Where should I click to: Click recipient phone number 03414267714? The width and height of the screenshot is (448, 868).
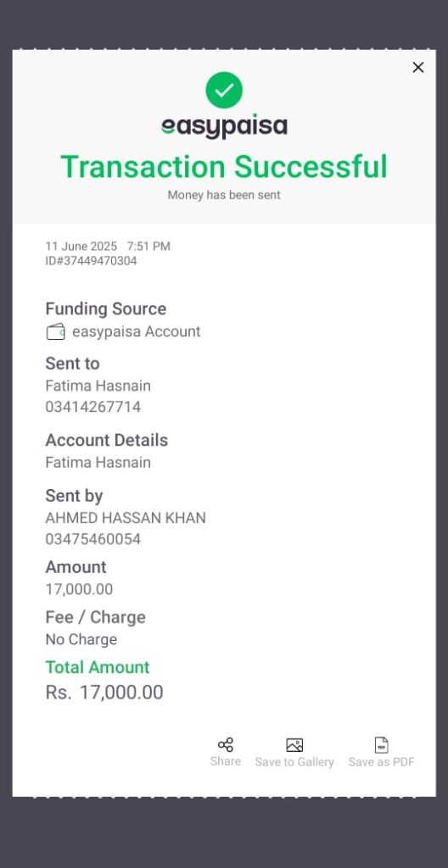(x=93, y=407)
